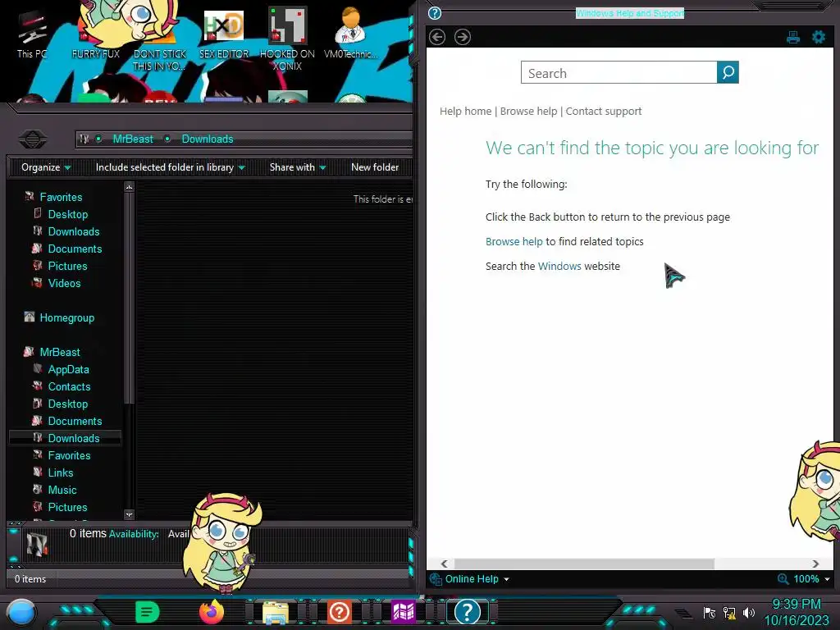Click the navigation pane scroll down arrow
This screenshot has height=630, width=840.
pyautogui.click(x=129, y=515)
